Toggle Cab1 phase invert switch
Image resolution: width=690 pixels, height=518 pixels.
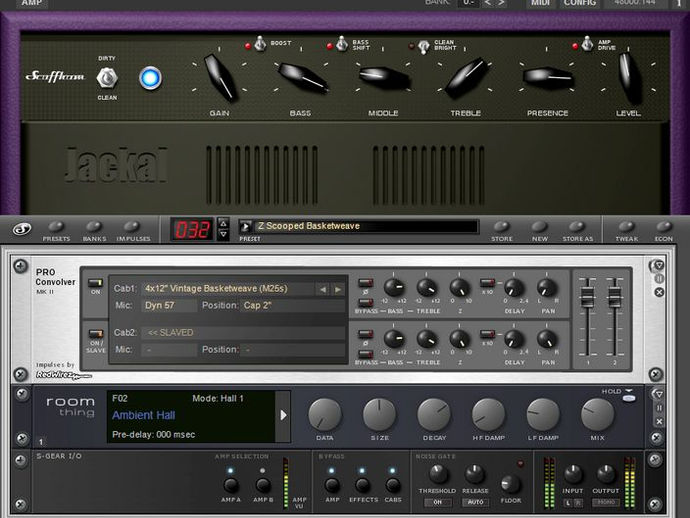click(x=365, y=283)
